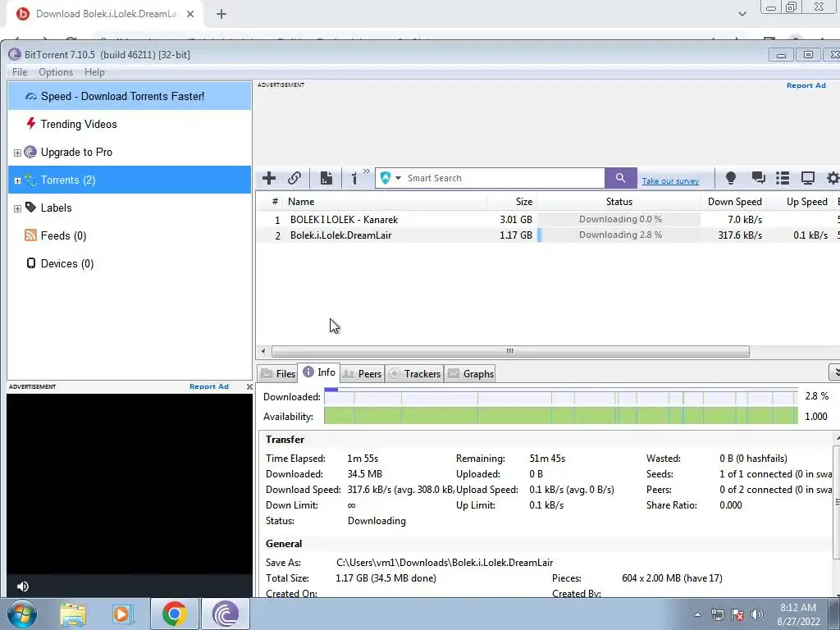This screenshot has height=630, width=840.
Task: Click the lightbulb tips icon
Action: 731,178
